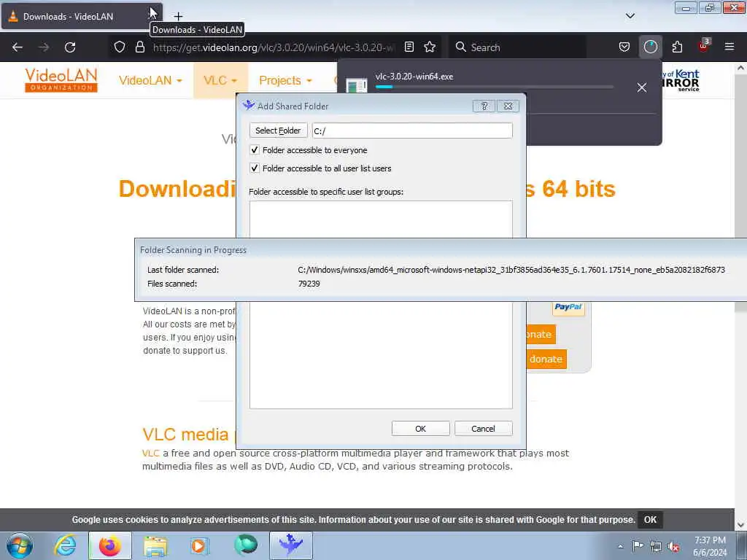Toggle reader view icon in address bar
Screen dimensions: 747x560
(409, 47)
